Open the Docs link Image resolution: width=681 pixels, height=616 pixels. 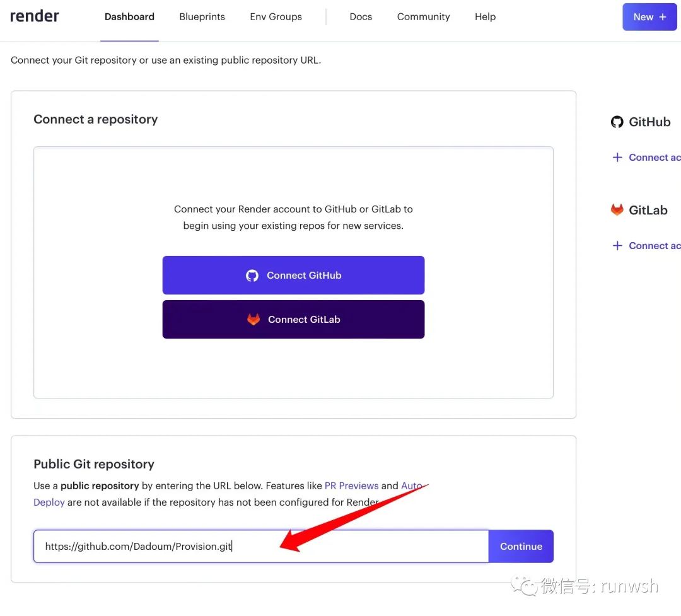(x=361, y=16)
